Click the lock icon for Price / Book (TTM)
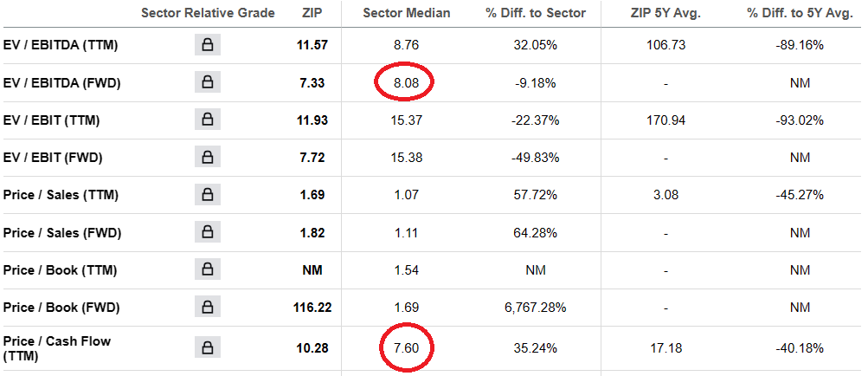 click(208, 269)
